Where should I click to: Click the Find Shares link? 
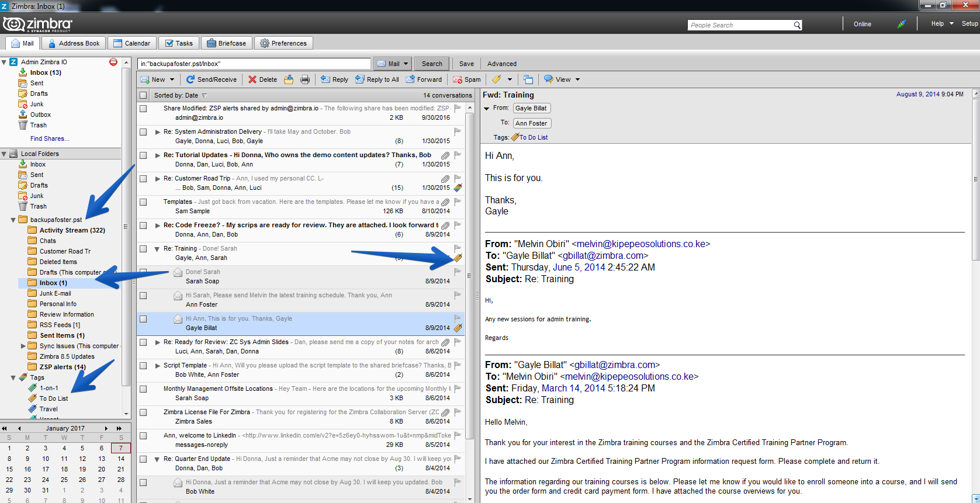(50, 138)
